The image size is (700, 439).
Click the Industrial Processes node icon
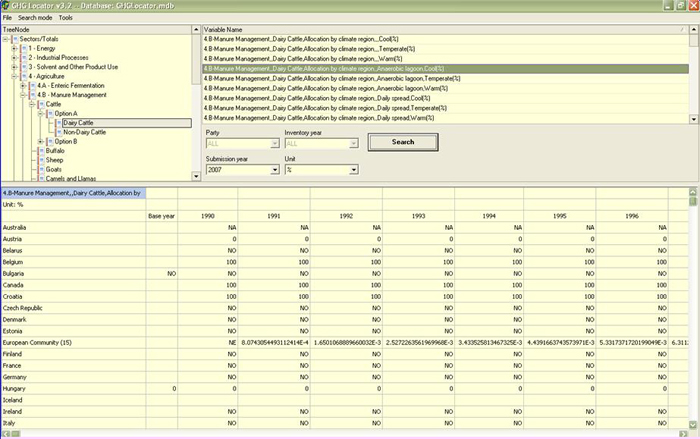[23, 57]
